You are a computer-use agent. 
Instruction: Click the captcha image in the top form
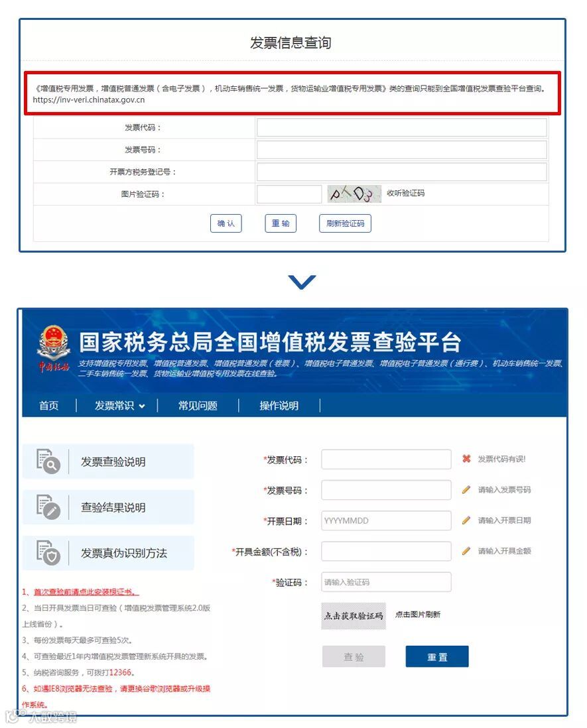pos(354,194)
